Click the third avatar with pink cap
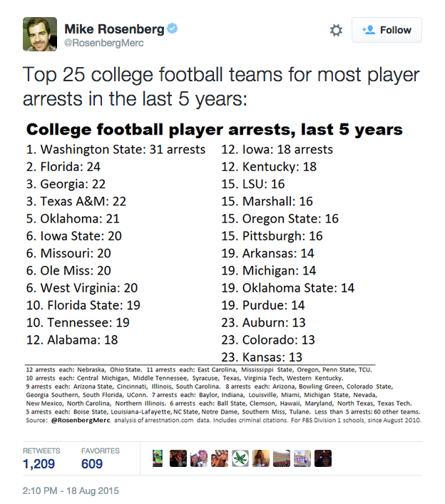The image size is (445, 504). click(x=199, y=458)
